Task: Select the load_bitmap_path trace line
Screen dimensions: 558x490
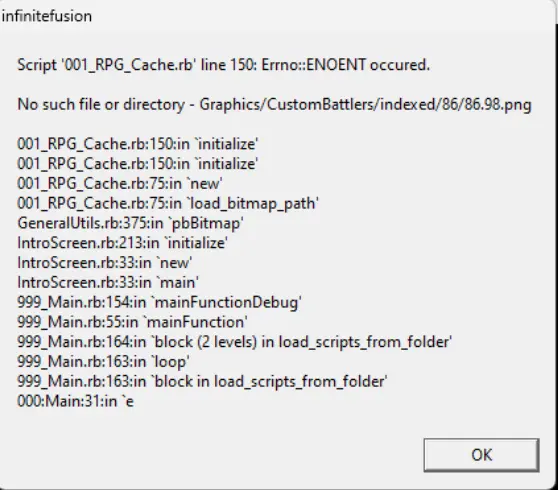Action: coord(168,204)
